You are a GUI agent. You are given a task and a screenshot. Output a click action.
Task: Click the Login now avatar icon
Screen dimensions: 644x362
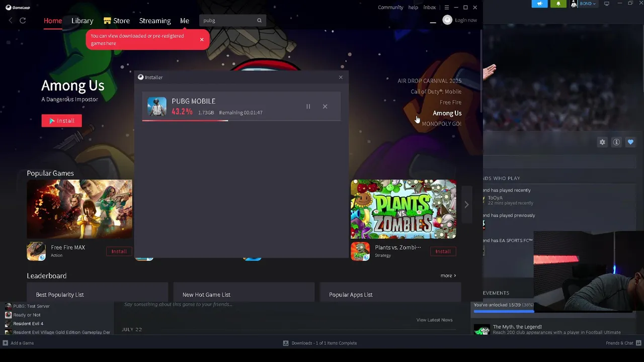tap(447, 20)
